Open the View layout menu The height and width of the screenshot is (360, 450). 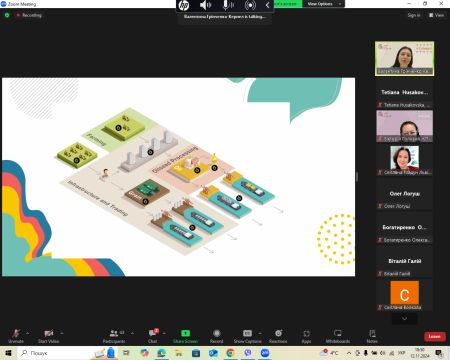pos(436,15)
